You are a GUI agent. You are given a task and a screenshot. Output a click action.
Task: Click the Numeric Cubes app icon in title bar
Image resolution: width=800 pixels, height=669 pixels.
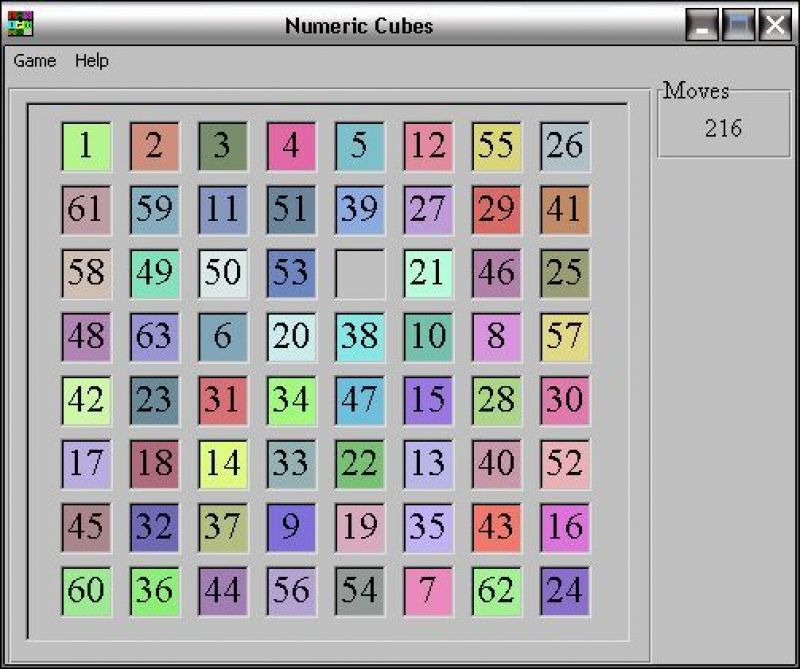pyautogui.click(x=20, y=24)
